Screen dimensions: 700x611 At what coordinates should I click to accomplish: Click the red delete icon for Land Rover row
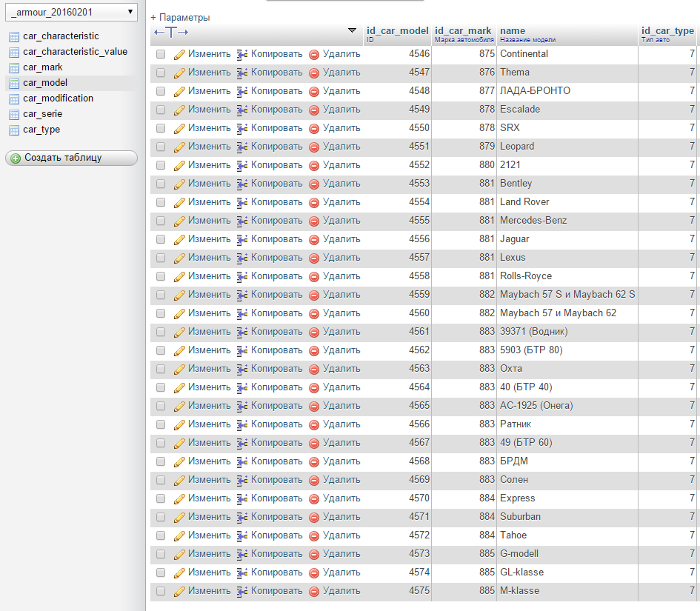pyautogui.click(x=314, y=203)
